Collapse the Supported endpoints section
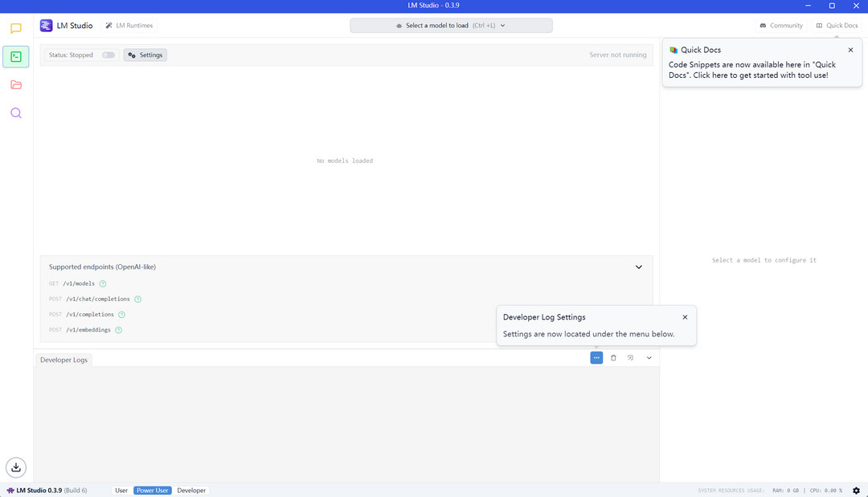The height and width of the screenshot is (497, 868). pyautogui.click(x=639, y=267)
